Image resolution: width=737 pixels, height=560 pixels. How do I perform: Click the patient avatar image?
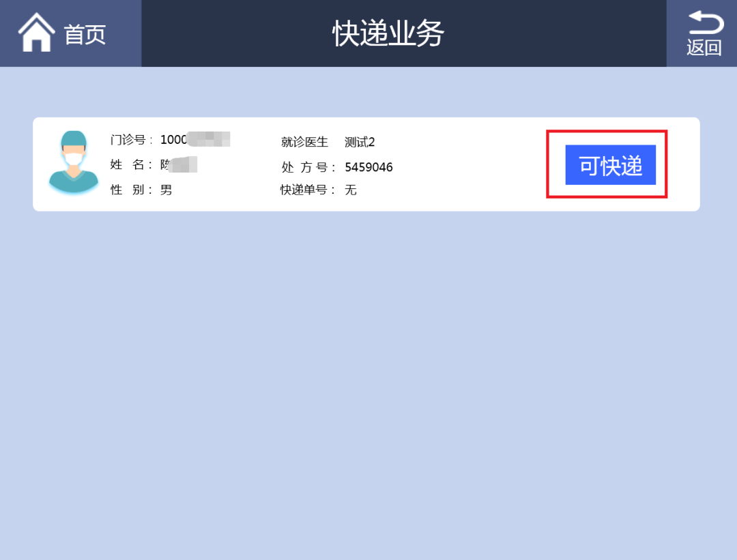74,162
